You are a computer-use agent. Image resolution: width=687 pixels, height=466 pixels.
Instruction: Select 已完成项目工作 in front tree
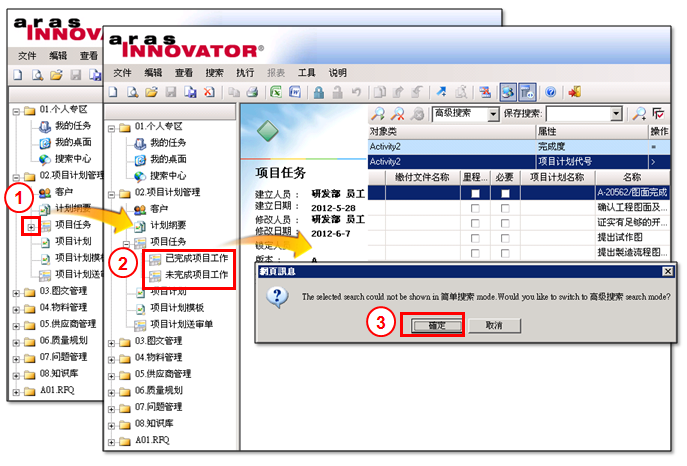(196, 258)
